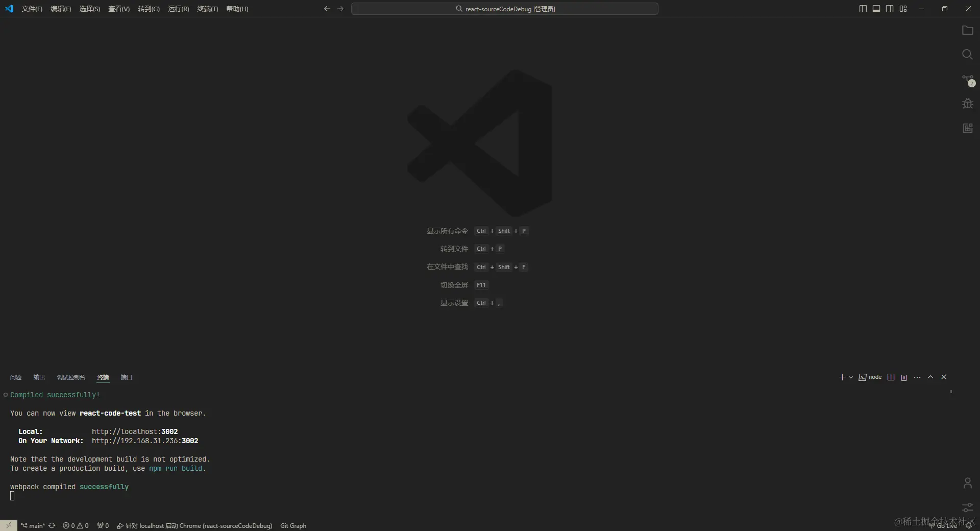
Task: Open the Search view in the activity bar
Action: pos(967,55)
